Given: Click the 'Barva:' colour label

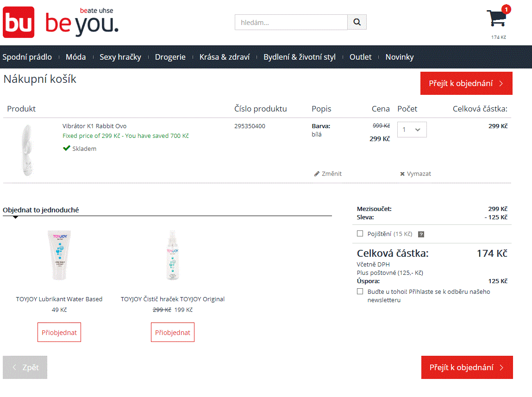Looking at the screenshot, I should point(321,126).
